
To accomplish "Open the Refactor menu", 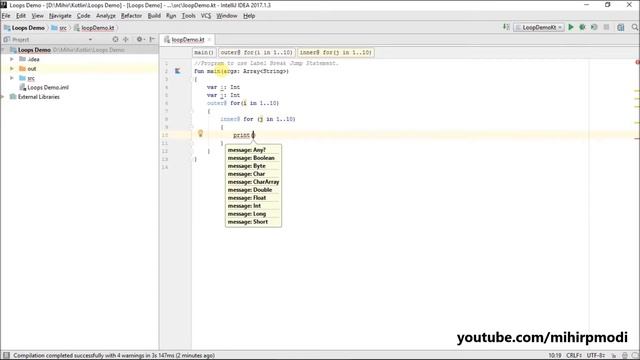I will (x=131, y=16).
